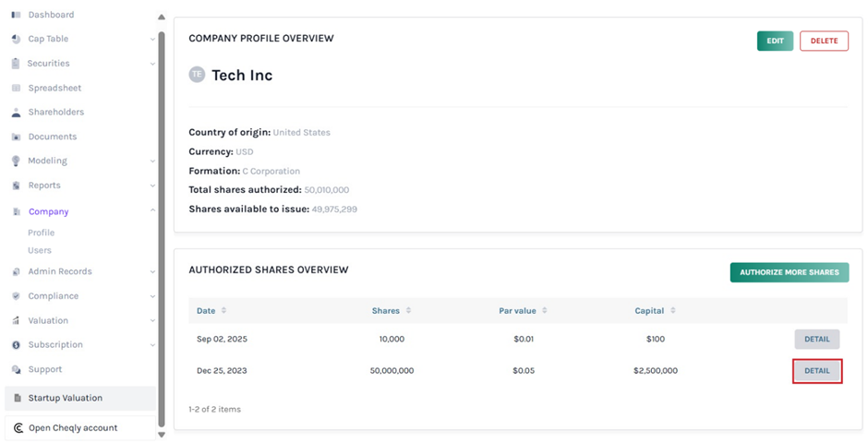Click the Cheqly logo icon

click(18, 428)
